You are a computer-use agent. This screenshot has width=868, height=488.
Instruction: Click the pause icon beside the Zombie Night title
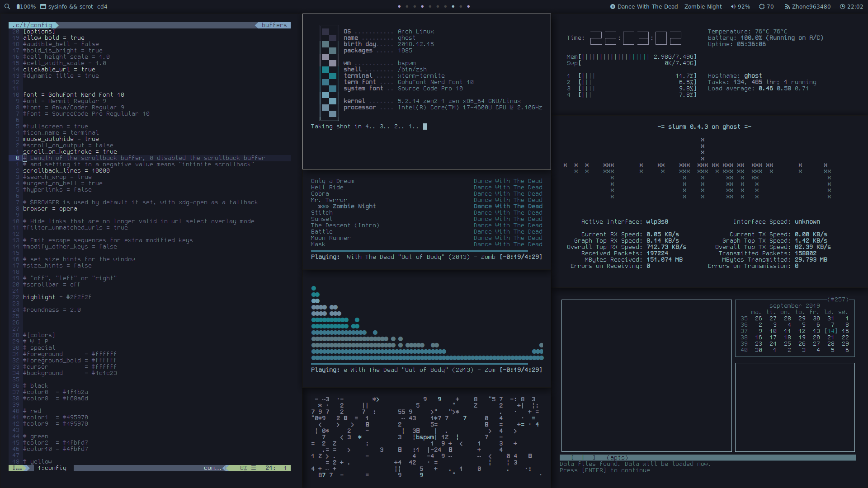(613, 7)
